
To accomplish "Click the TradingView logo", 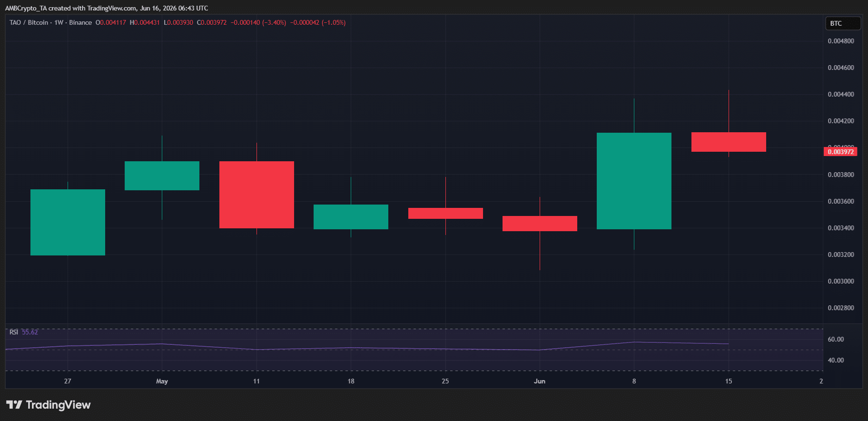I will [x=48, y=405].
